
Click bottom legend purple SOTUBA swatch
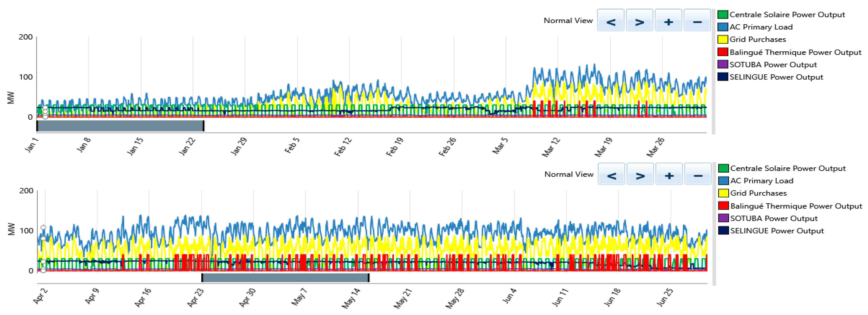click(x=723, y=218)
